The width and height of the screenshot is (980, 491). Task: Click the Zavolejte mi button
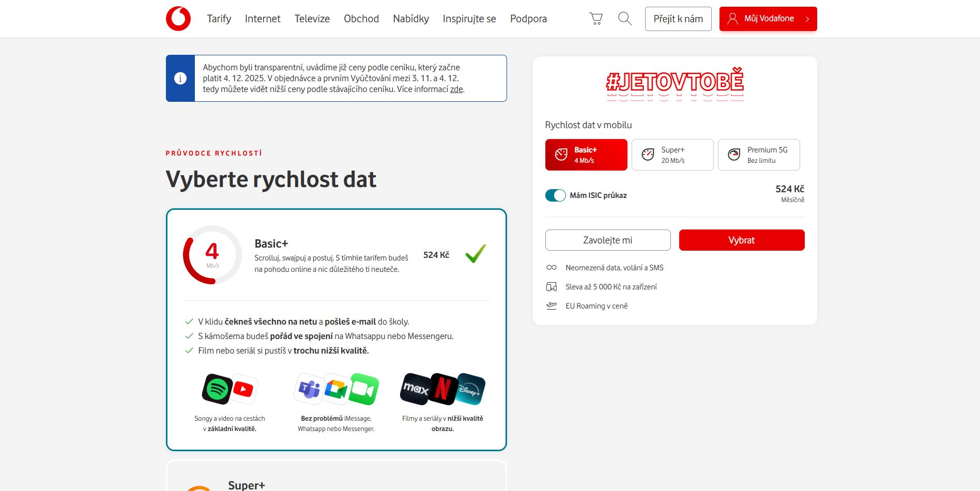pos(608,240)
